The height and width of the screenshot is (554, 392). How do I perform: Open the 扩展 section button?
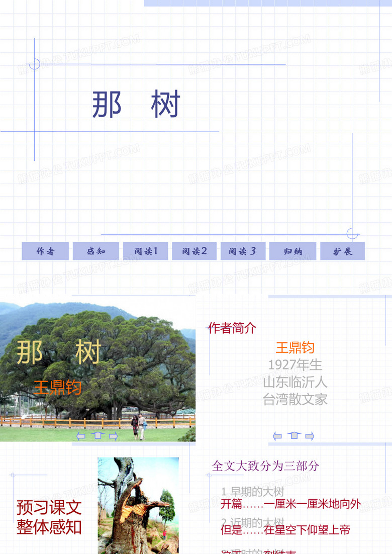tap(343, 251)
